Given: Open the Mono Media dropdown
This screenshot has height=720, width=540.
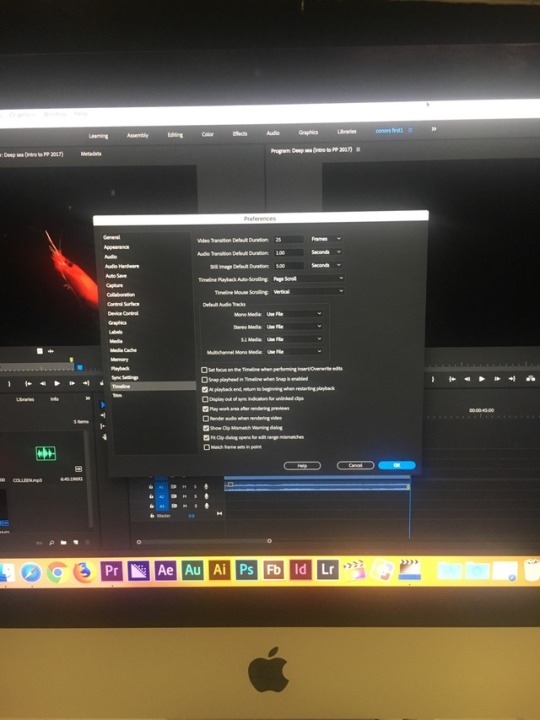Looking at the screenshot, I should click(294, 314).
